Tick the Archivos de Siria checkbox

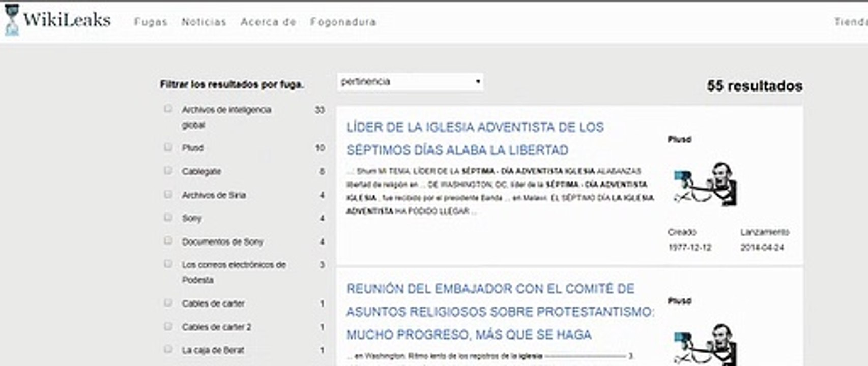[x=168, y=194]
